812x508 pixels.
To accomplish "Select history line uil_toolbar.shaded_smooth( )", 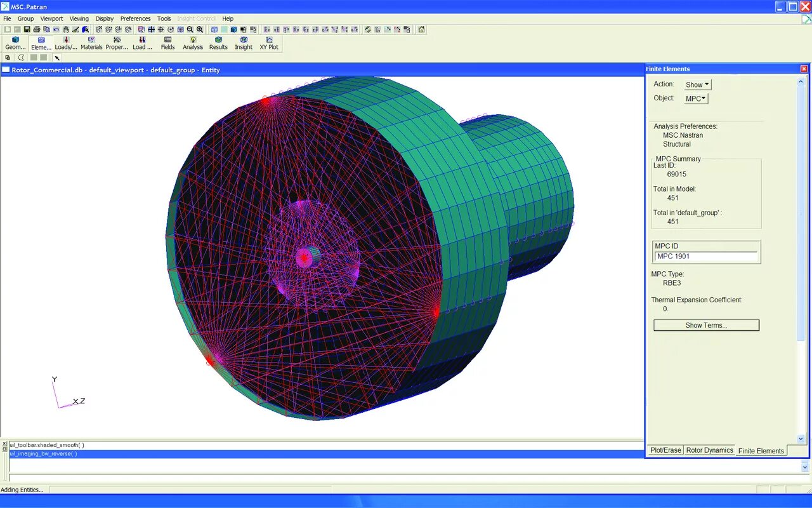I will click(46, 445).
